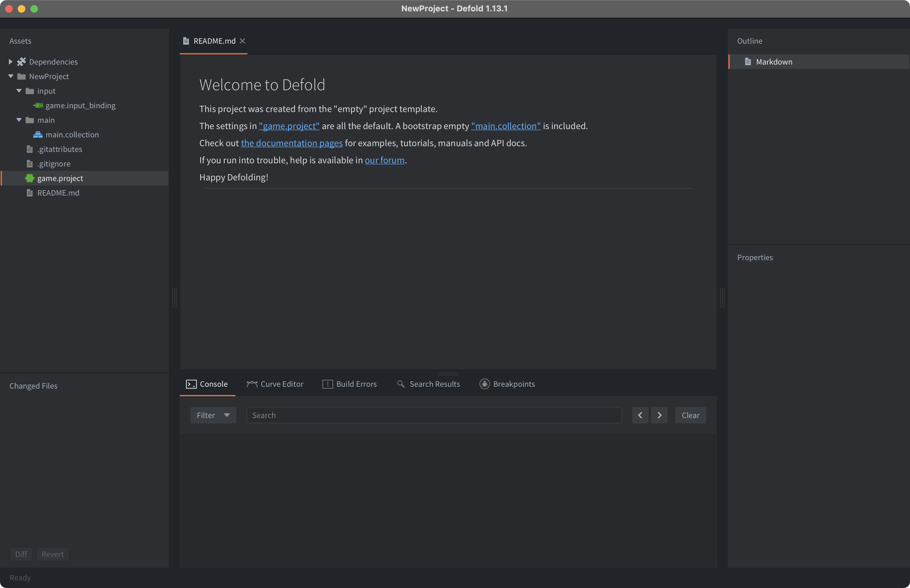Select README.md in Assets tree
910x588 pixels.
(84, 193)
